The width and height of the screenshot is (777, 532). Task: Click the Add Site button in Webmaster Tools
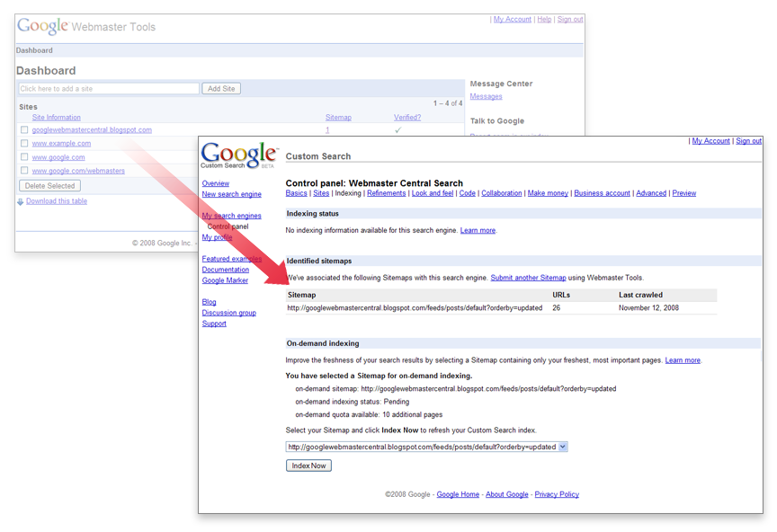221,89
